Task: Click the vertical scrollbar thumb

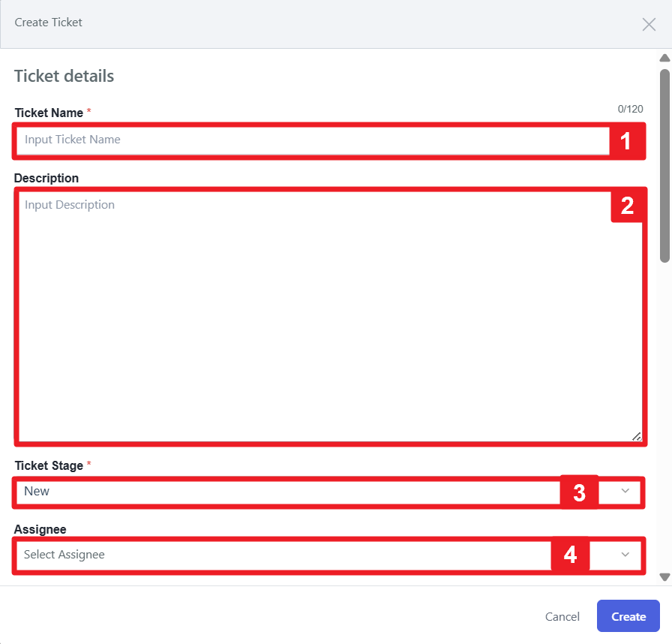Action: click(664, 165)
